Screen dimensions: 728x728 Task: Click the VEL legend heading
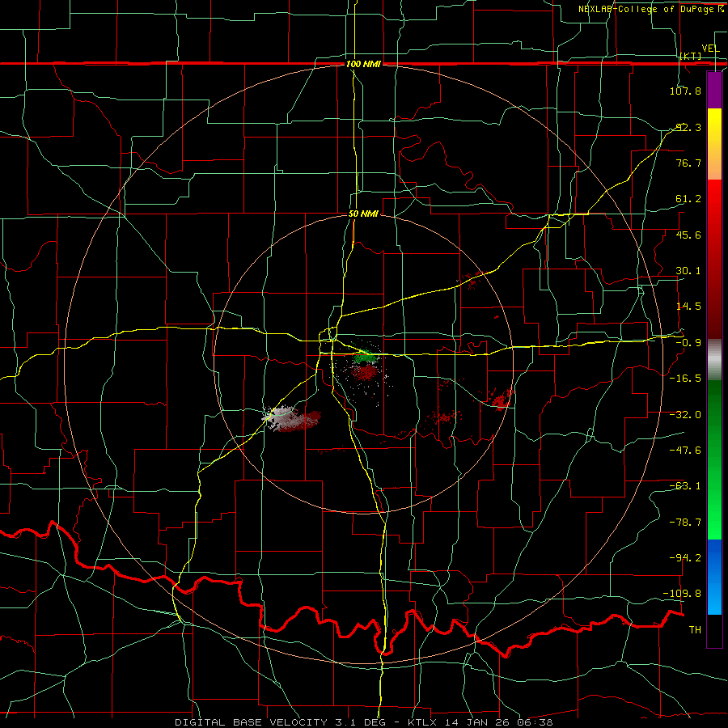click(x=710, y=49)
